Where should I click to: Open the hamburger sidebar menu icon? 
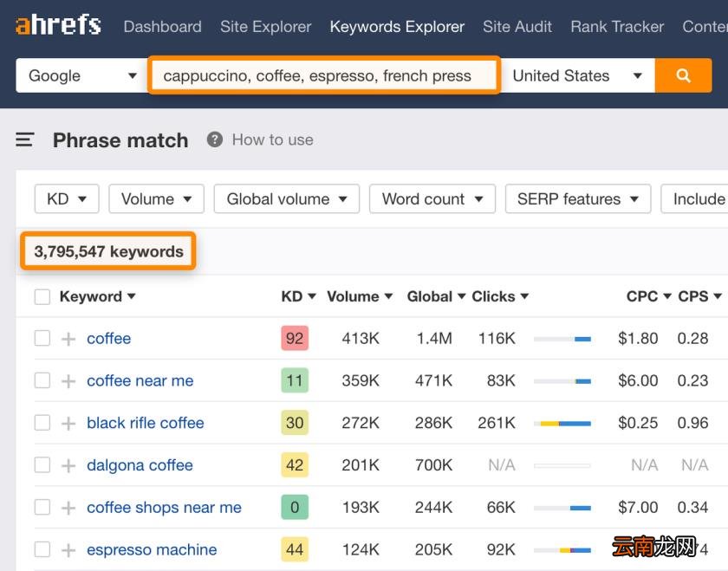pos(24,140)
